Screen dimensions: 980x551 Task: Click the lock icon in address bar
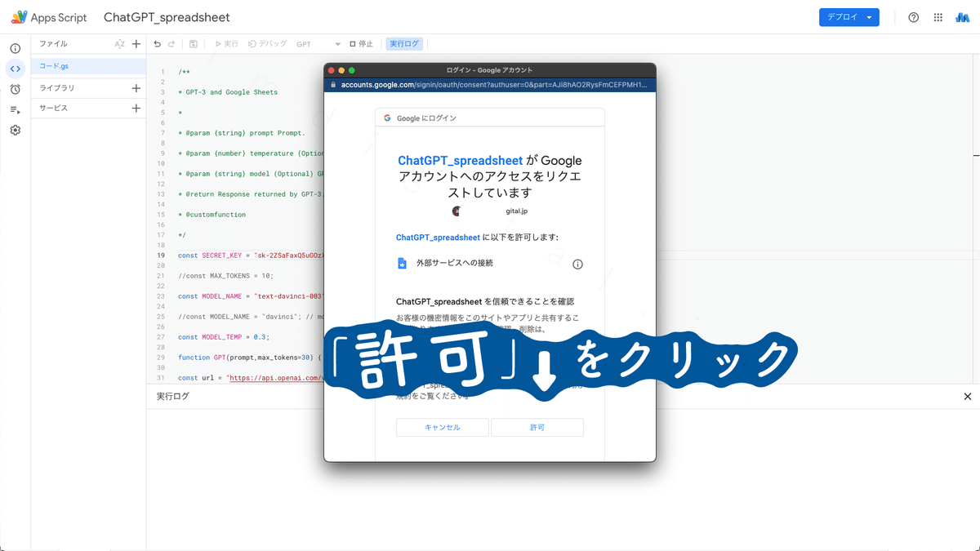point(333,85)
